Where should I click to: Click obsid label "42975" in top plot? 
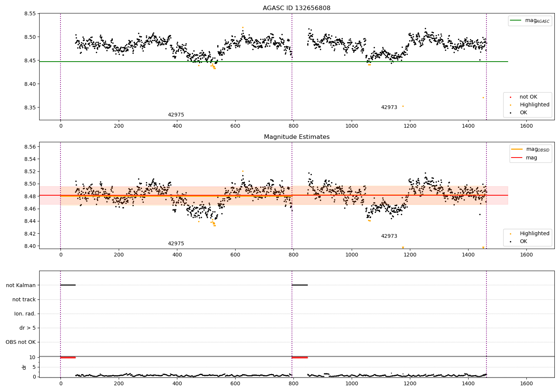click(x=176, y=115)
